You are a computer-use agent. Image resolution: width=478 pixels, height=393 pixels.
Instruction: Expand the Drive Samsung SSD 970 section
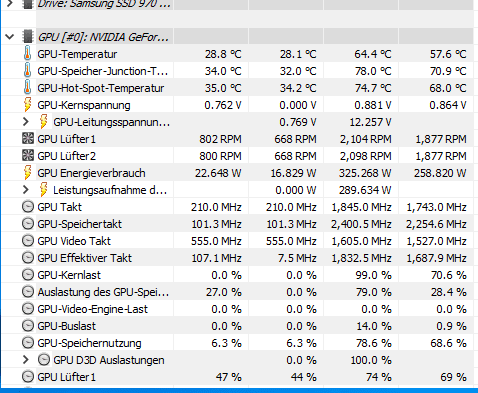pos(10,4)
